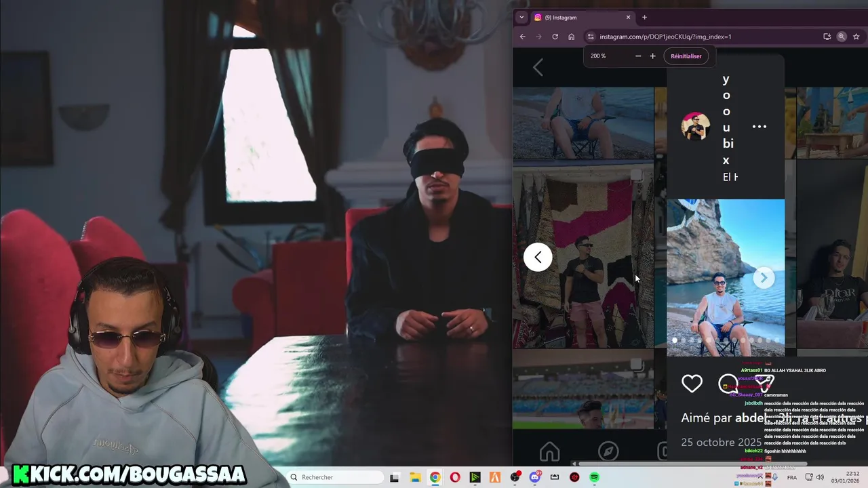
Task: Go to the previous post with white arrow
Action: (538, 257)
